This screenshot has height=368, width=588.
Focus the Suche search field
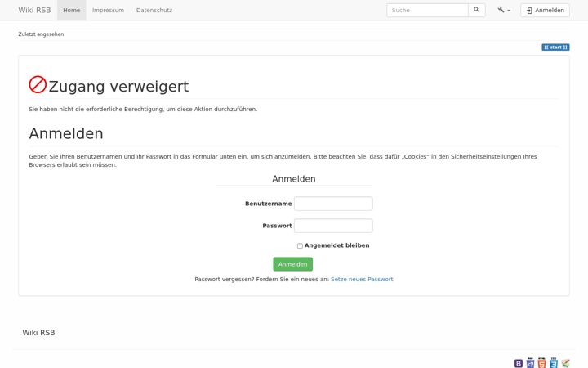pos(427,10)
